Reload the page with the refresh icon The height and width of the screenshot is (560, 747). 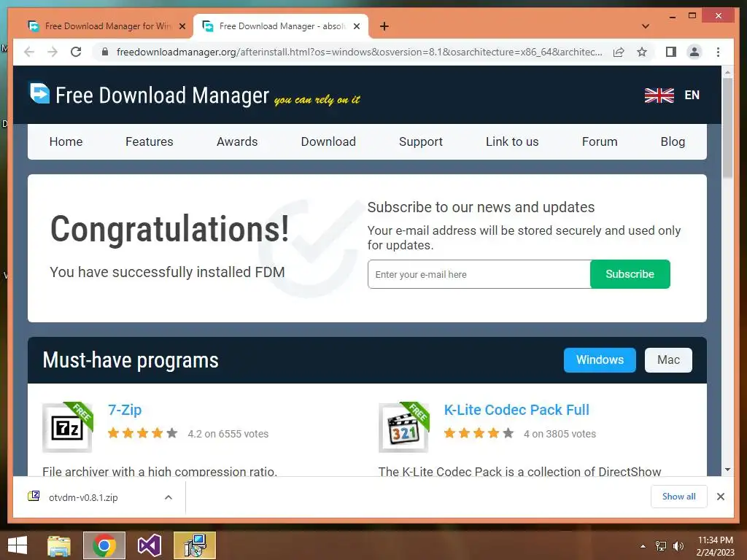[76, 52]
